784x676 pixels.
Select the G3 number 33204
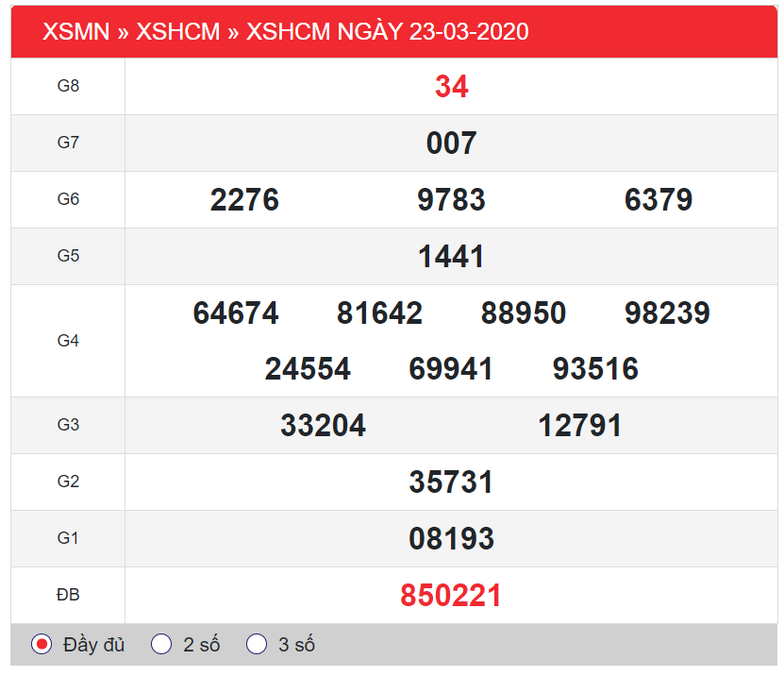(x=323, y=426)
